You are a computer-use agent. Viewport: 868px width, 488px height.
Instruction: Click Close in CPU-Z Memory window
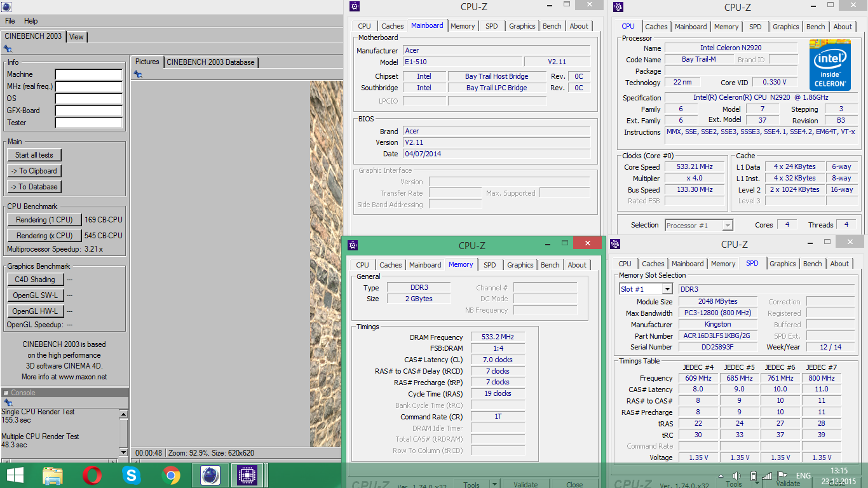pyautogui.click(x=574, y=485)
